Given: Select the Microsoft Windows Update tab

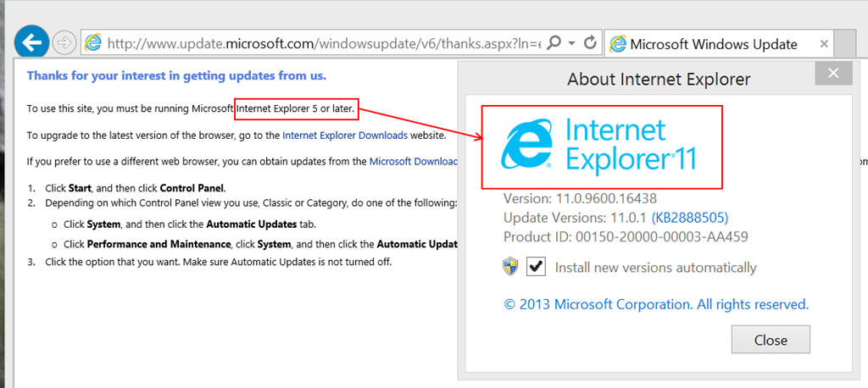Looking at the screenshot, I should tap(719, 44).
